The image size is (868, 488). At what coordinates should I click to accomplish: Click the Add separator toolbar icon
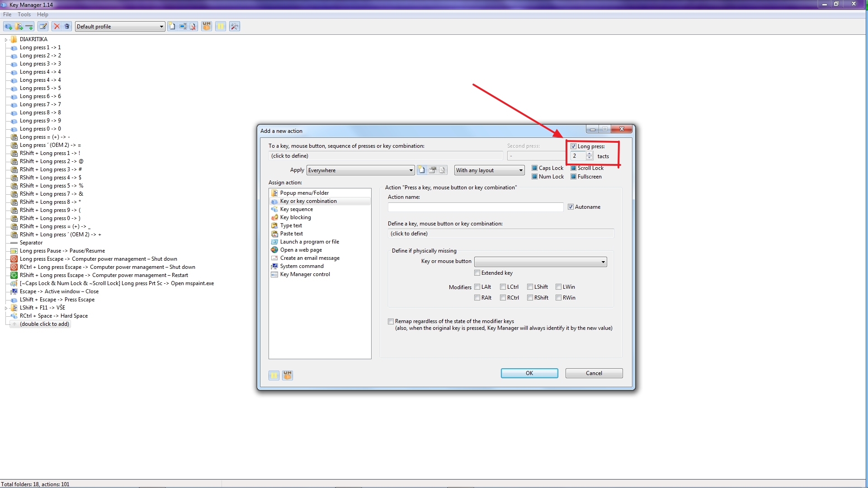[29, 26]
